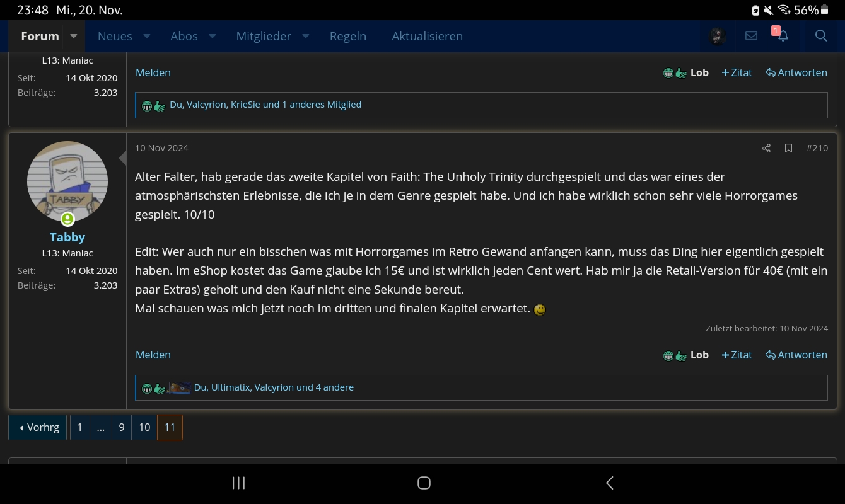Expand the Neues dropdown arrow
This screenshot has width=845, height=504.
[x=147, y=36]
